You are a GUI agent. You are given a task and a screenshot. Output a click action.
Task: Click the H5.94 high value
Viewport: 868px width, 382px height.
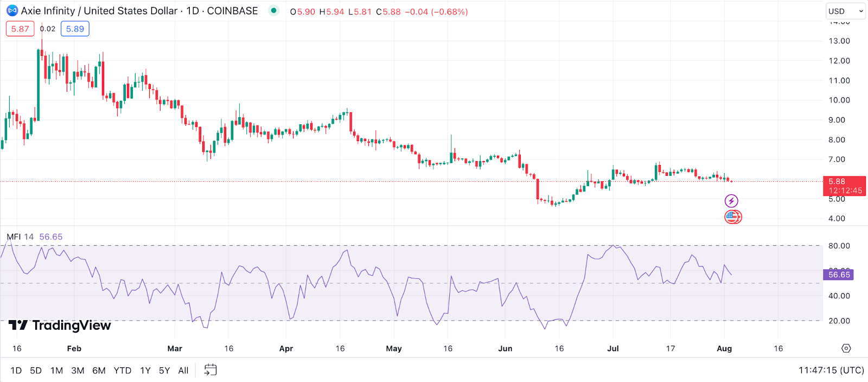331,11
